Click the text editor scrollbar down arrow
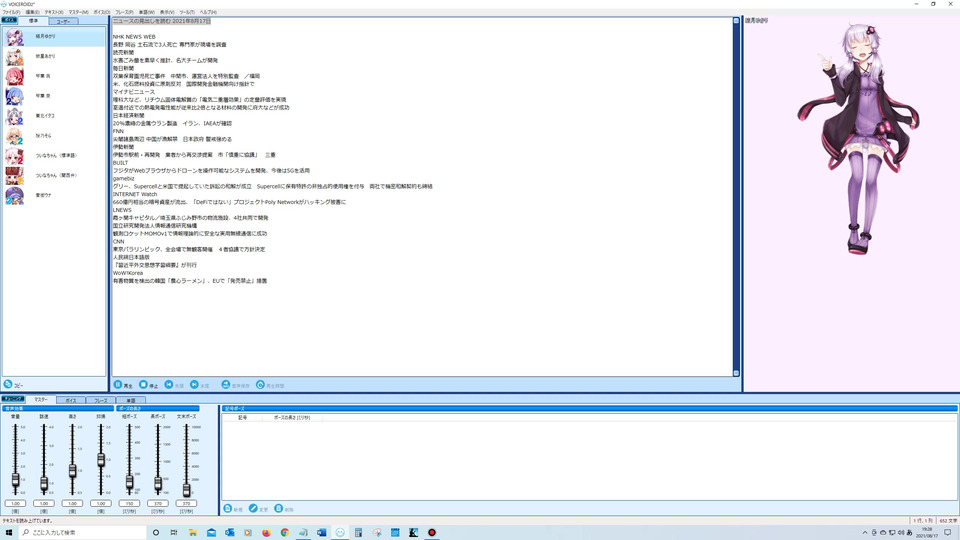The image size is (960, 540). pyautogui.click(x=736, y=373)
